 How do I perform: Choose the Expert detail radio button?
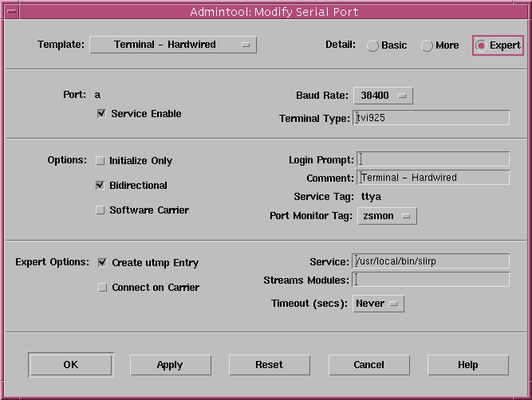[481, 45]
